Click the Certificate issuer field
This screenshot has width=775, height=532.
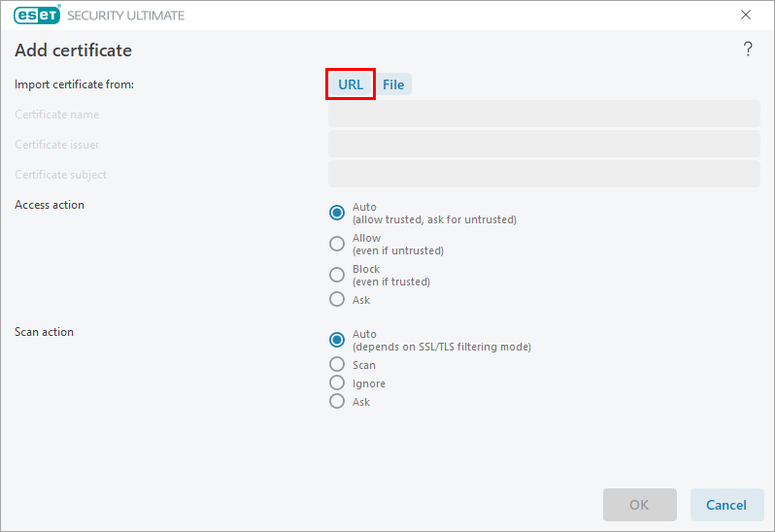coord(544,145)
